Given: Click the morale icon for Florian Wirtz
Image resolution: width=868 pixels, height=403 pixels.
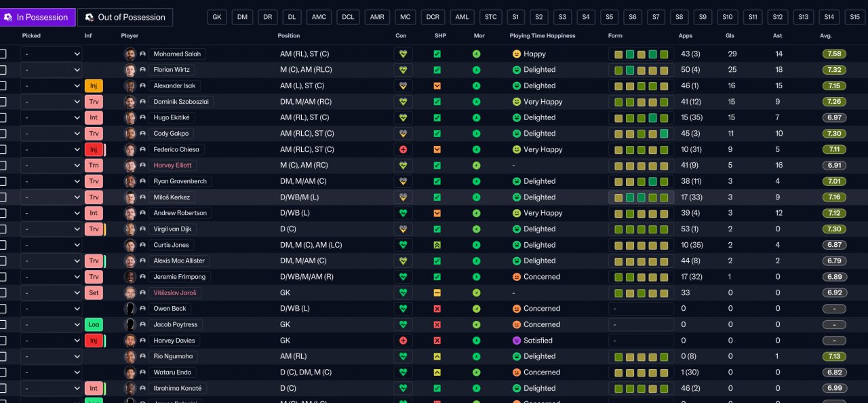Looking at the screenshot, I should [476, 70].
